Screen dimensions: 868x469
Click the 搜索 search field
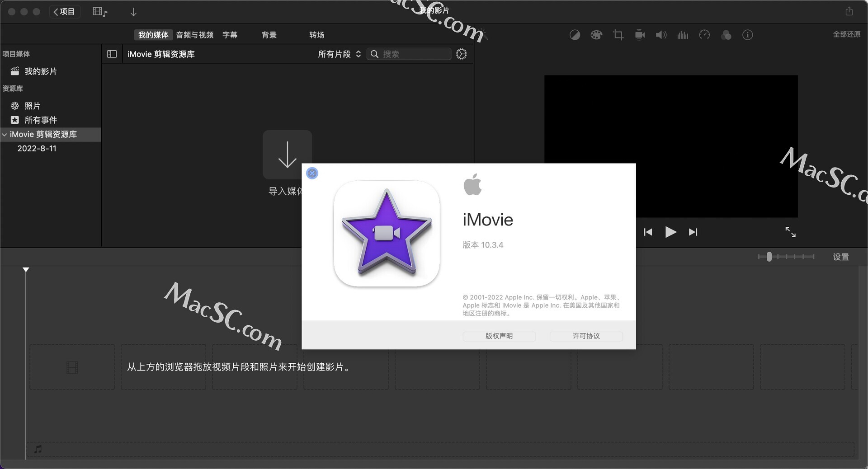tap(409, 54)
